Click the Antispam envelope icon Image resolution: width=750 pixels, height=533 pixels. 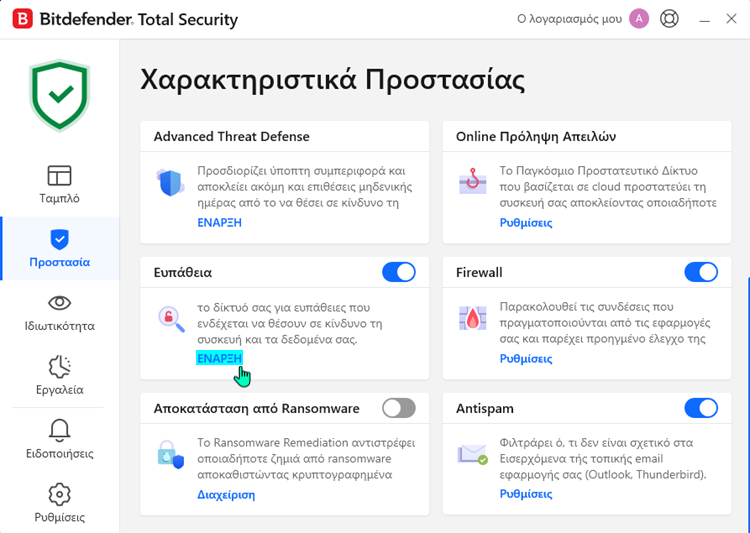(x=472, y=455)
